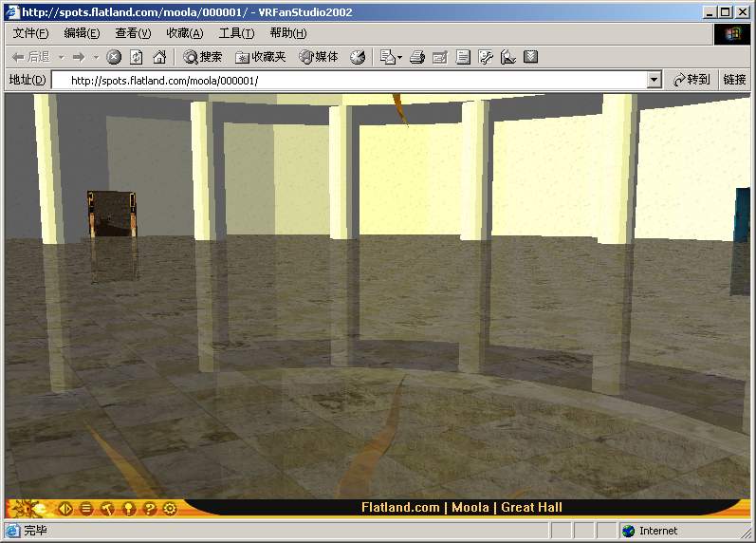This screenshot has height=543, width=756.
Task: Click the Forward arrow button
Action: coord(79,58)
